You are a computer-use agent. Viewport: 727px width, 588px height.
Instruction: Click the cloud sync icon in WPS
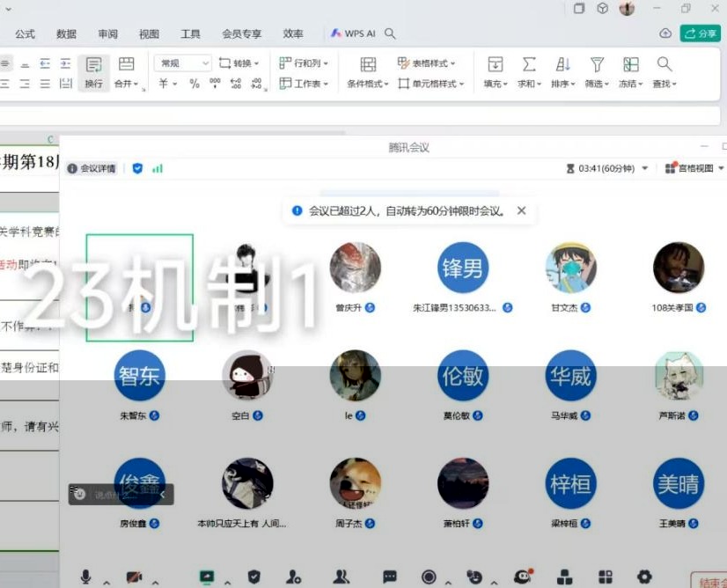pos(665,33)
